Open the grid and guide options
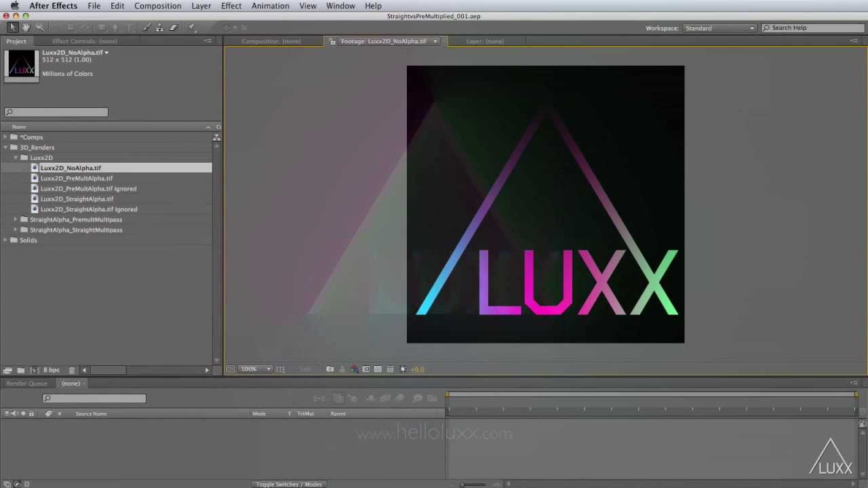868x488 pixels. tap(280, 369)
